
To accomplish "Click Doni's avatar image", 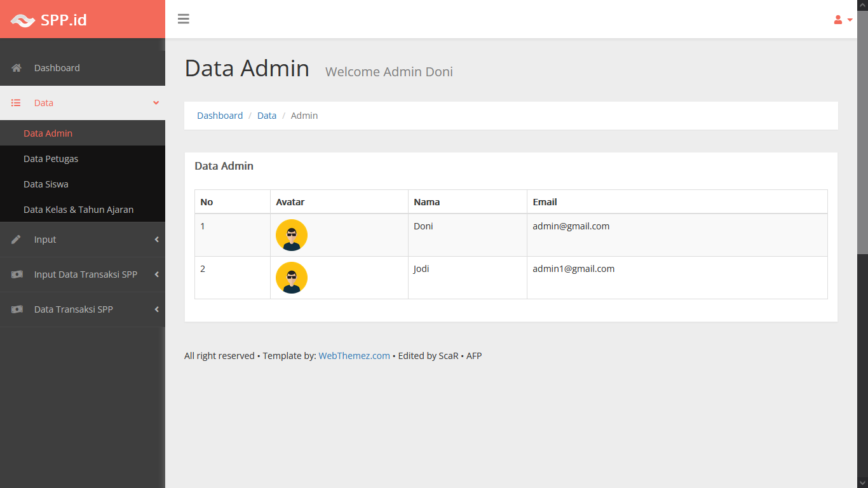I will tap(292, 235).
